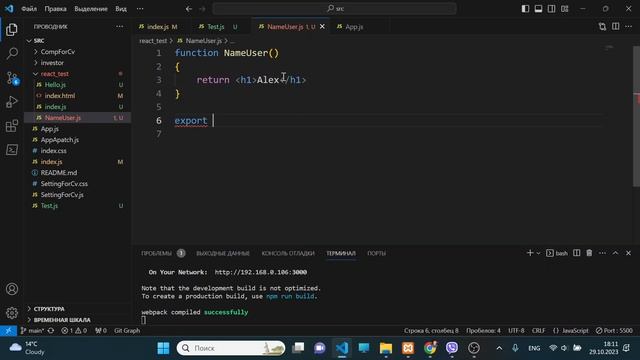The width and height of the screenshot is (640, 360).
Task: Open the new terminal profile dropdown arrow
Action: pyautogui.click(x=538, y=253)
